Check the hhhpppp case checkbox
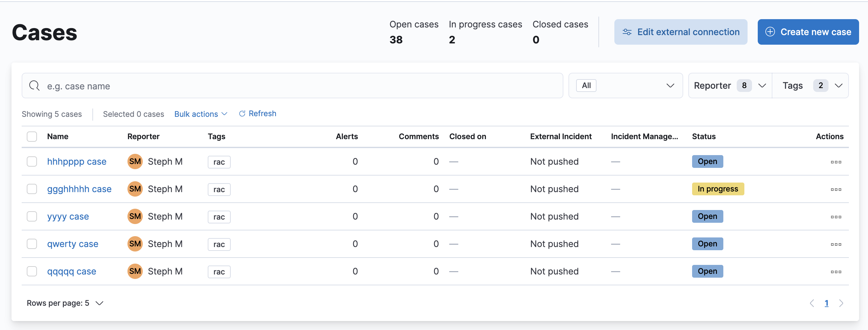Screen dimensions: 868x330 [x=32, y=161]
